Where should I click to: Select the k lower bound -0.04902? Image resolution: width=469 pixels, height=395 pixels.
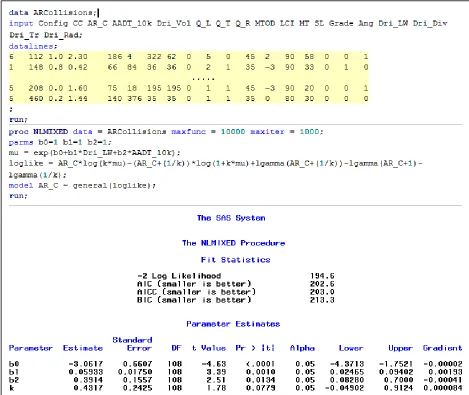pyautogui.click(x=344, y=388)
